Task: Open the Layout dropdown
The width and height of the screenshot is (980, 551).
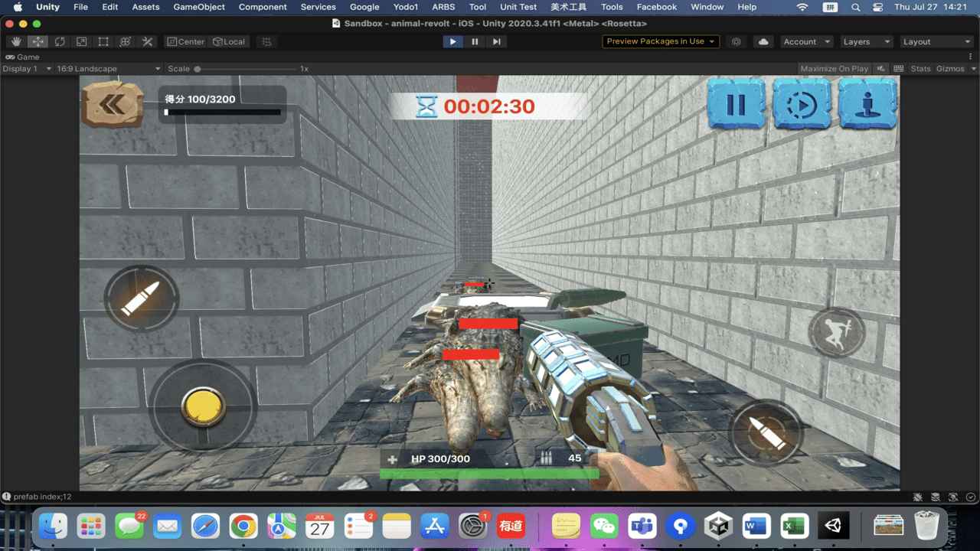Action: (936, 41)
